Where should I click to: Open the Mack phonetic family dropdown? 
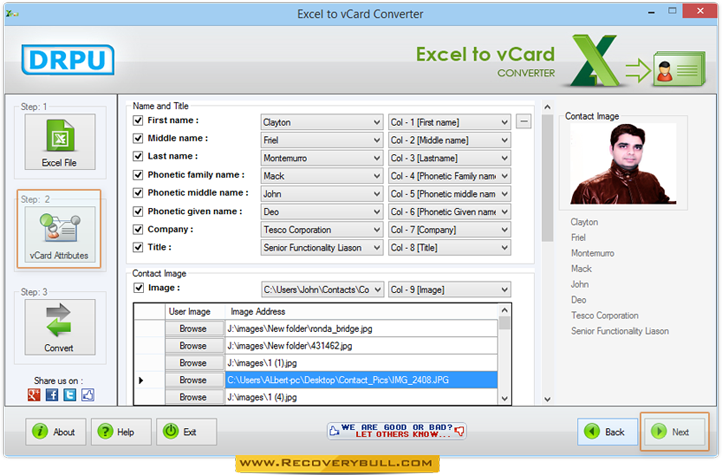click(322, 176)
